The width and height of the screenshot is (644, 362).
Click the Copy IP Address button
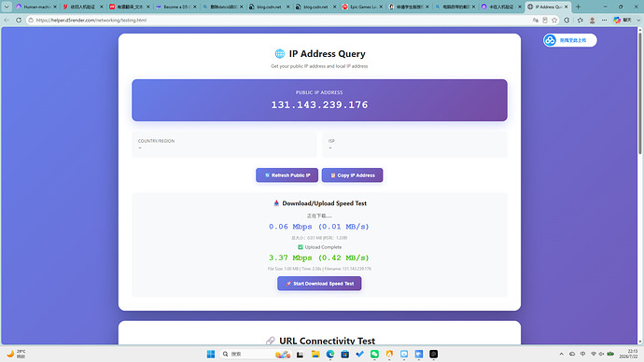coord(353,175)
